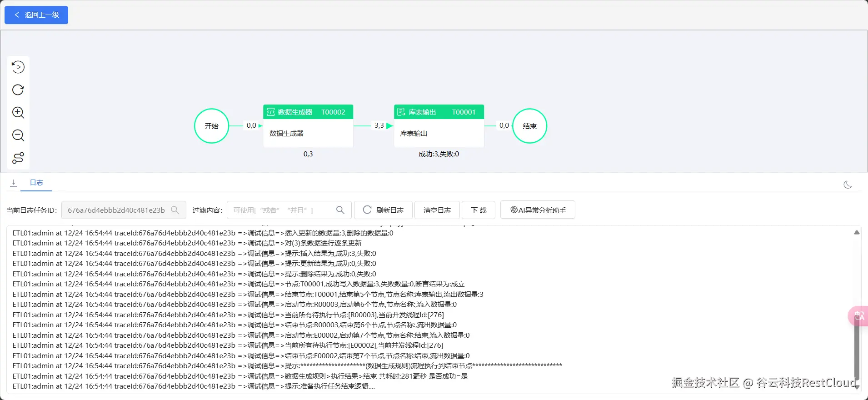Click log line 共耗时:281毫秒 是否成功=是
The width and height of the screenshot is (868, 400).
[240, 376]
